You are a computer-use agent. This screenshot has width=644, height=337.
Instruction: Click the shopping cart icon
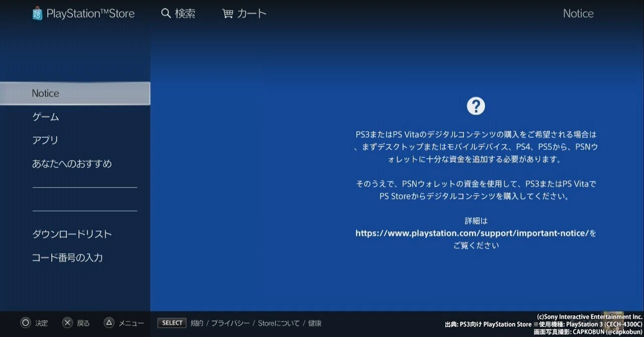(x=228, y=14)
